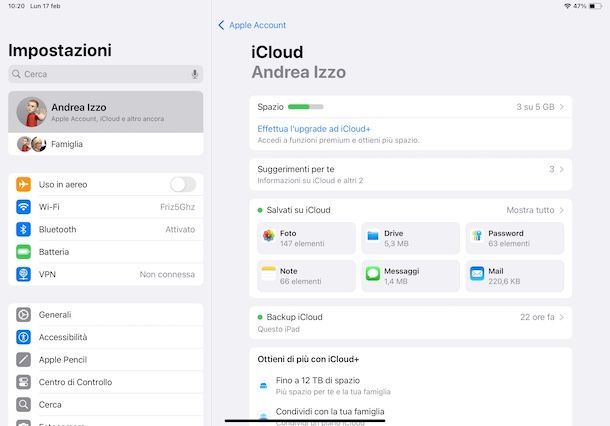Click the Messaggi app icon

[x=373, y=273]
